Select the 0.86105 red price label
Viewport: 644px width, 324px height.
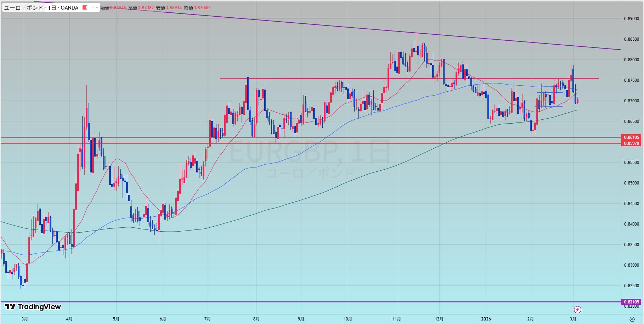coord(631,137)
